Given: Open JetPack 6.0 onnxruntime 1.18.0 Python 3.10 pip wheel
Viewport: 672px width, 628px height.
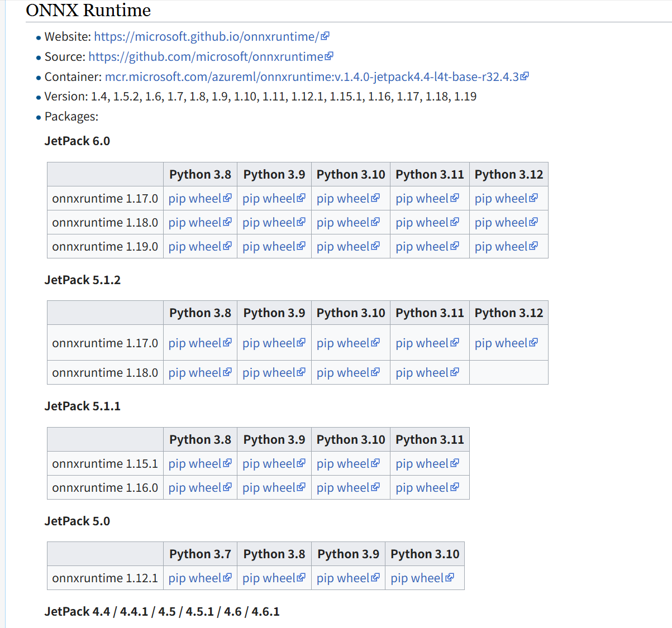Looking at the screenshot, I should click(x=348, y=223).
